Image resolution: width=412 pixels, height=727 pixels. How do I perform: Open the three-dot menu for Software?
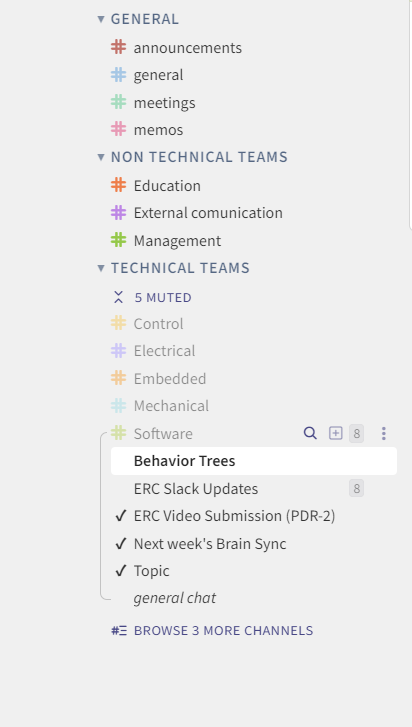(384, 434)
